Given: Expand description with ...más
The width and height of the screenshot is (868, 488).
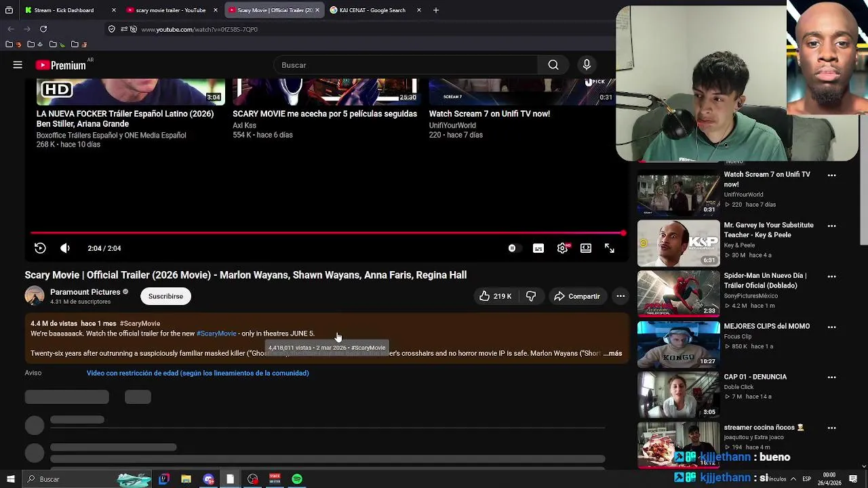Looking at the screenshot, I should [x=612, y=353].
